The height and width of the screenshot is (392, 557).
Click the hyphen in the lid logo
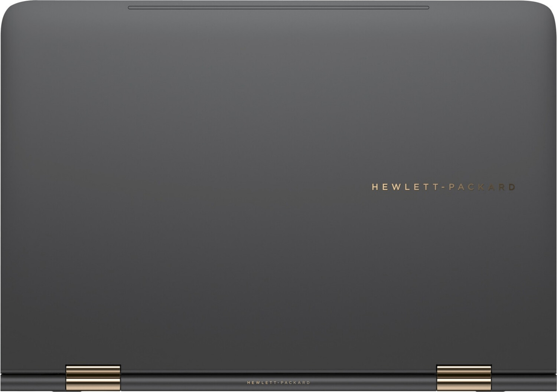pos(443,187)
